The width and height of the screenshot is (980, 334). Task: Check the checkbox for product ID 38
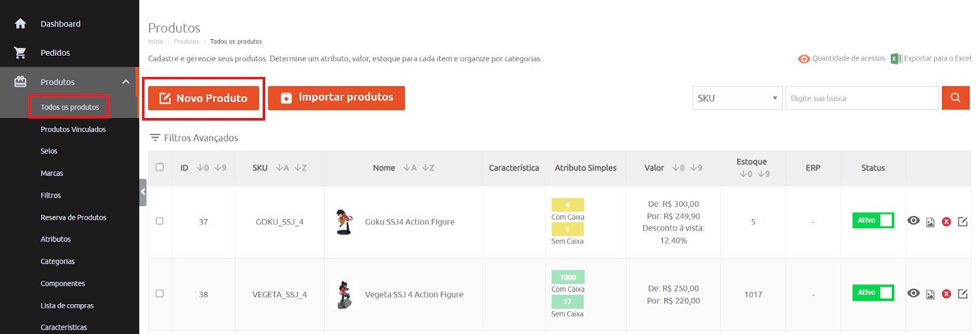160,294
